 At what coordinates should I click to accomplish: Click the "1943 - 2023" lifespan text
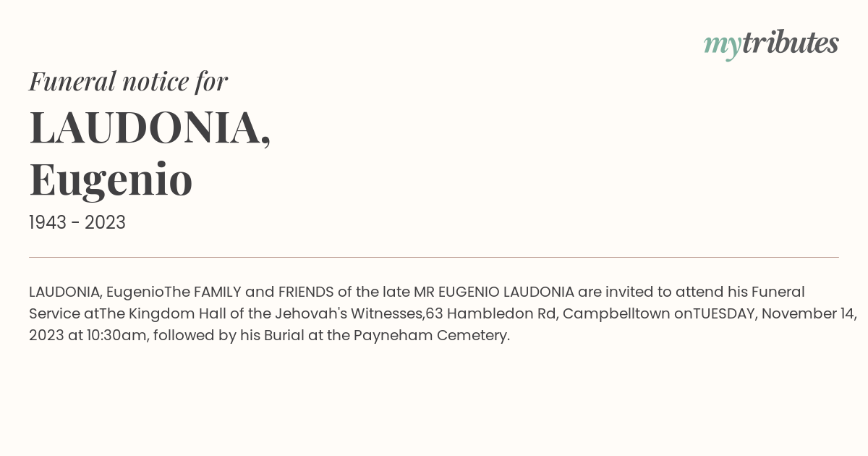[x=77, y=223]
